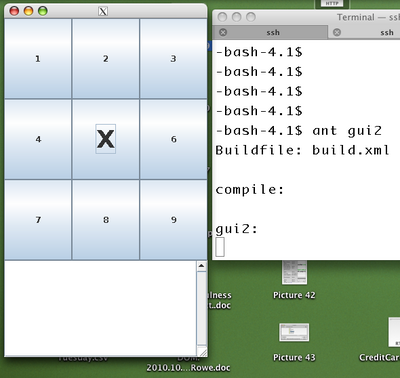Click the text area scrollbar track
Screen dimensions: 400x378
click(201, 308)
